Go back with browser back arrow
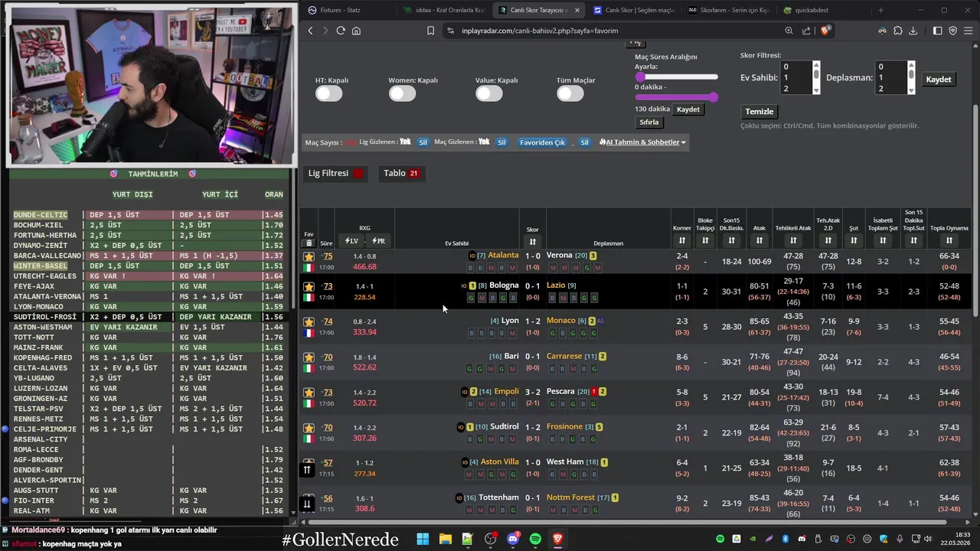 310,31
